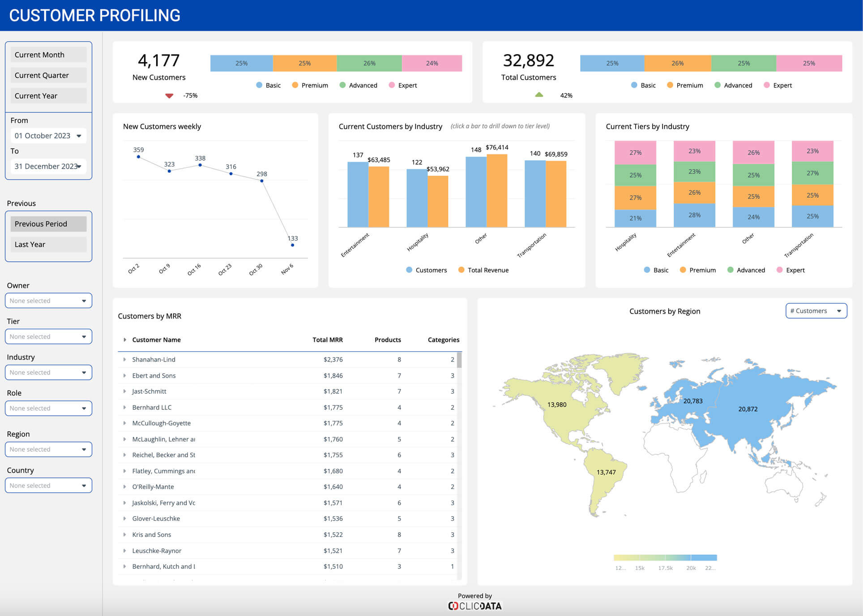863x616 pixels.
Task: Sort table by Products column header
Action: (388, 340)
